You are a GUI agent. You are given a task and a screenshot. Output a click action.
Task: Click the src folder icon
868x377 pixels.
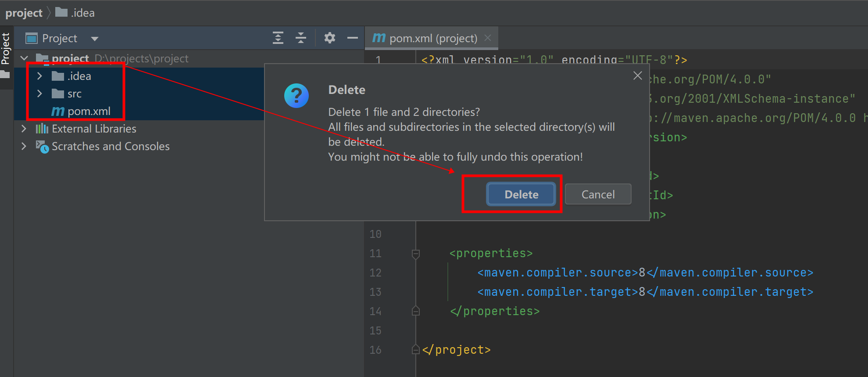click(58, 93)
